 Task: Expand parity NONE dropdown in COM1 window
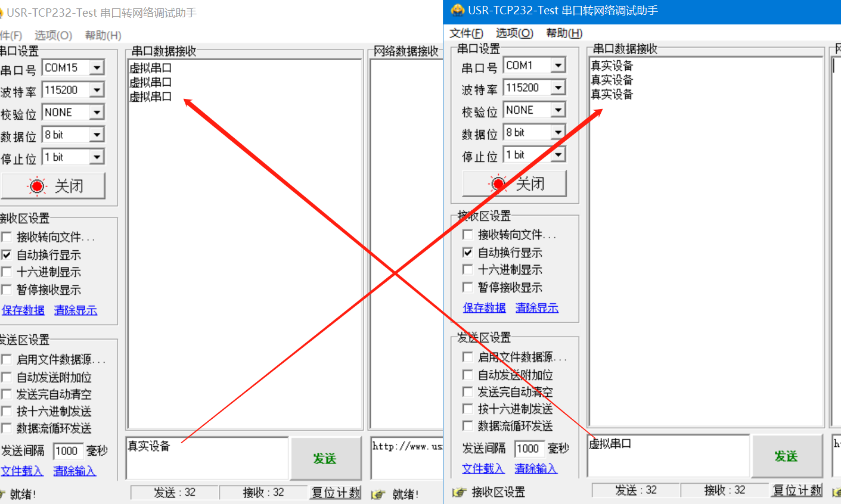pyautogui.click(x=558, y=110)
